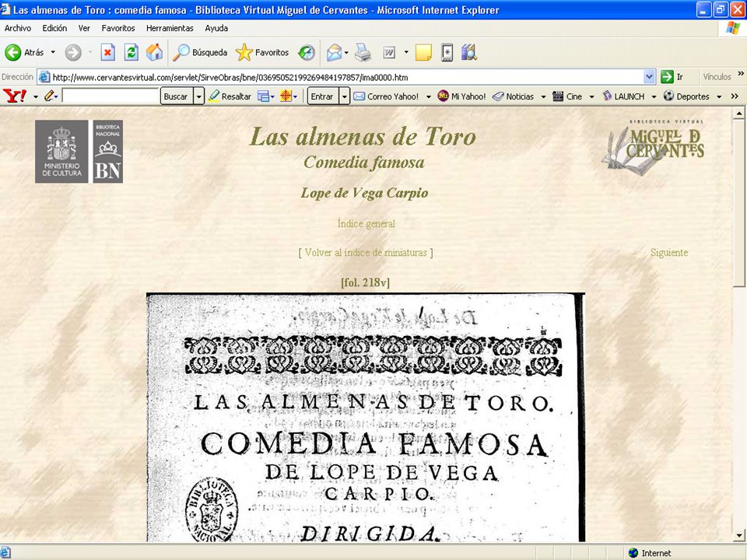Click the vertical scrollbar up arrow
Screen dimensions: 747x560
click(739, 114)
